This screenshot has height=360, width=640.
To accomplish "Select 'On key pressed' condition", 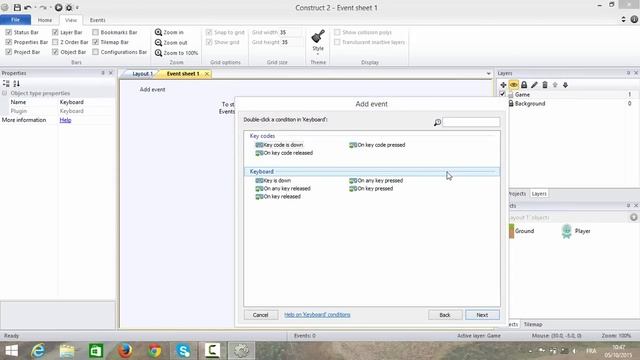I will [371, 189].
